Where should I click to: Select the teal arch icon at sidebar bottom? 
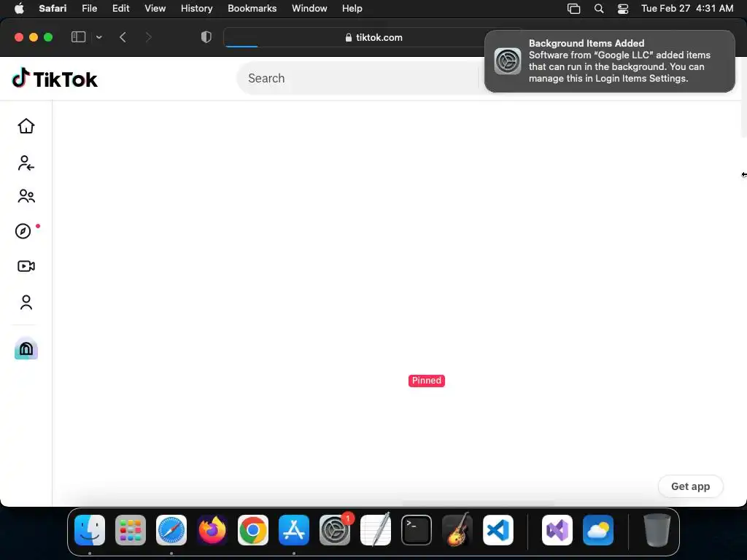[26, 349]
